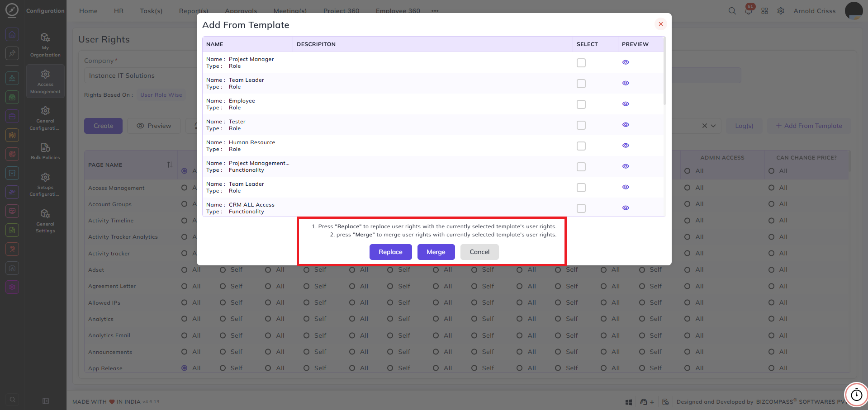Click the Merge button
The height and width of the screenshot is (410, 868).
point(436,252)
